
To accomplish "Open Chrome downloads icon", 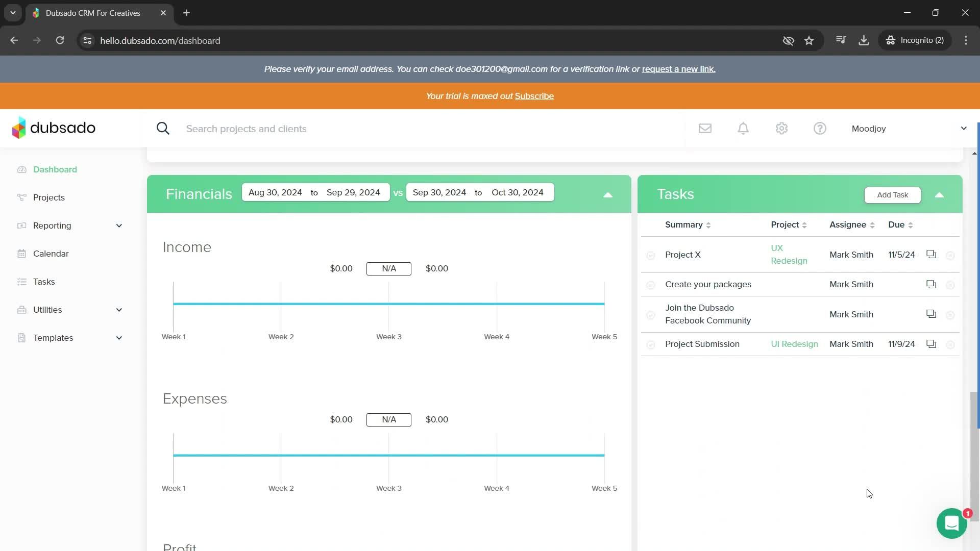I will 864,40.
